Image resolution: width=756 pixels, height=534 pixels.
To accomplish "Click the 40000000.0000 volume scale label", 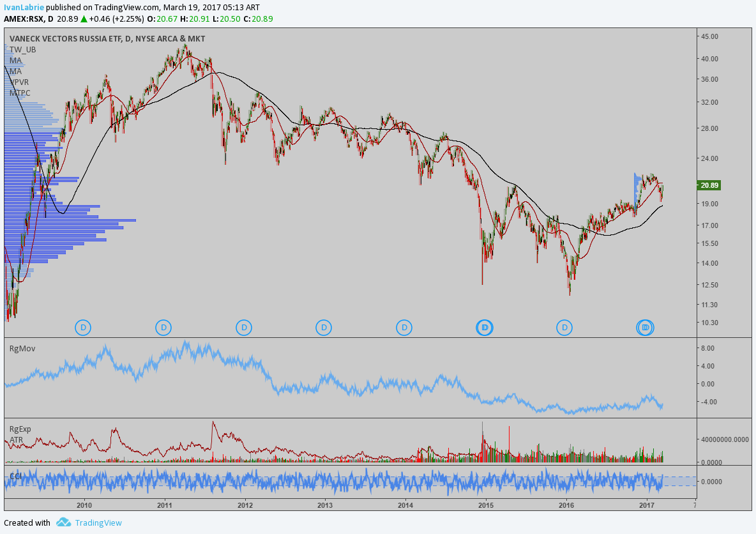I will coord(725,439).
